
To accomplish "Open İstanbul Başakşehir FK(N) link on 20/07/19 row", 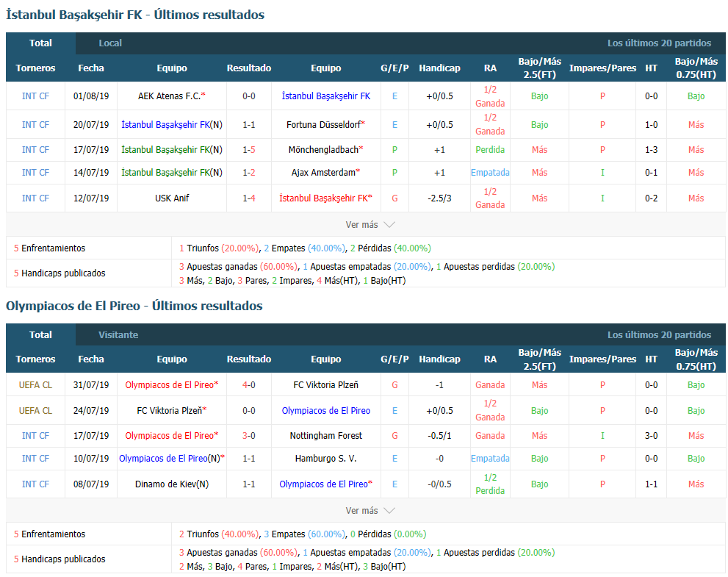I will tap(172, 124).
